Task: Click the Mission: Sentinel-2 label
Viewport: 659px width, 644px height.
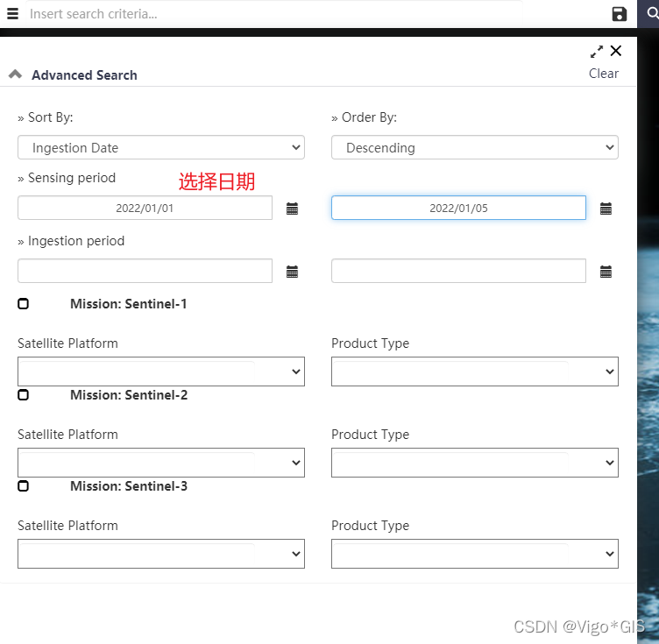Action: tap(129, 395)
